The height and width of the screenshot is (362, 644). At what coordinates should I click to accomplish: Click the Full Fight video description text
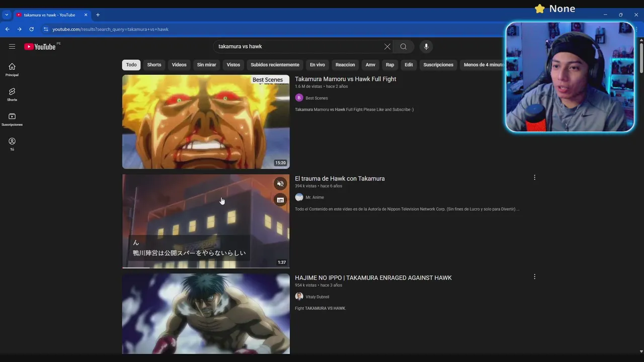[354, 110]
